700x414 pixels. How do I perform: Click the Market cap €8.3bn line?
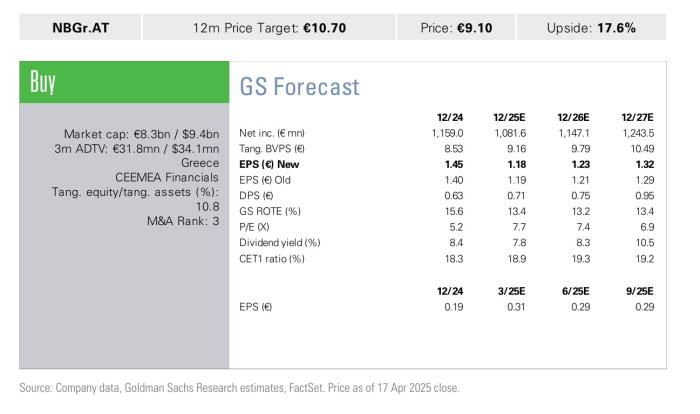(142, 134)
